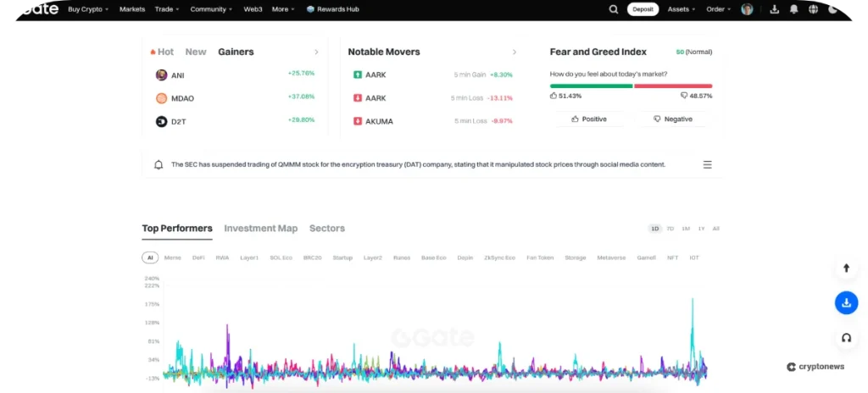868x393 pixels.
Task: Select the All time range
Action: [715, 229]
